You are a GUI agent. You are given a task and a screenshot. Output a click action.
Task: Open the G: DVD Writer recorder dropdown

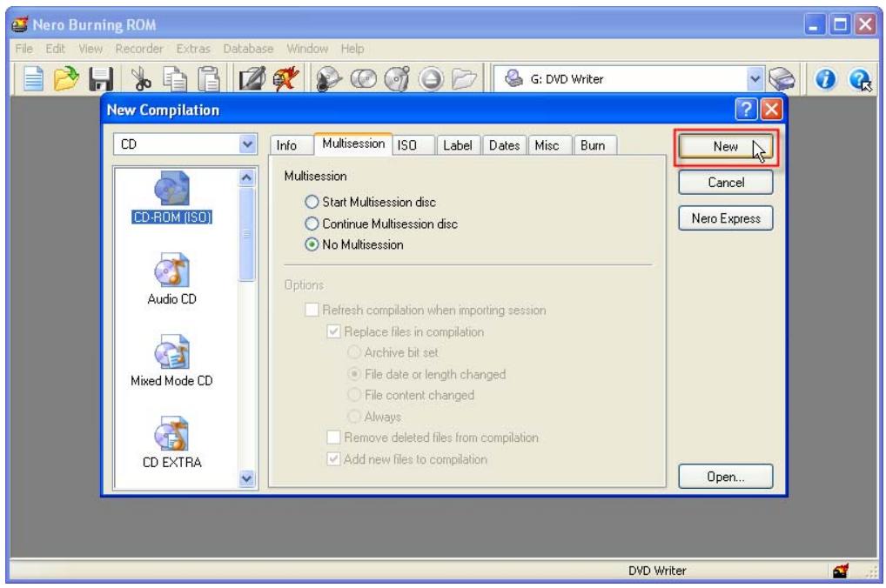(x=755, y=78)
